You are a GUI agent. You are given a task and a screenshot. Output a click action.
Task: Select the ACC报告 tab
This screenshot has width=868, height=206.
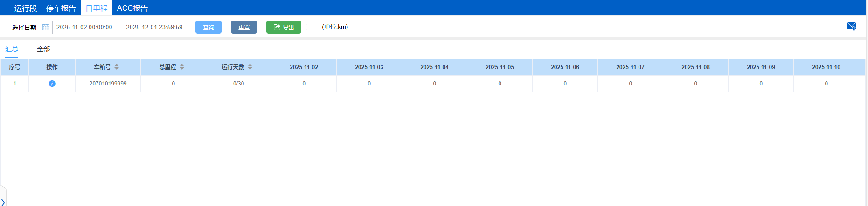(132, 8)
